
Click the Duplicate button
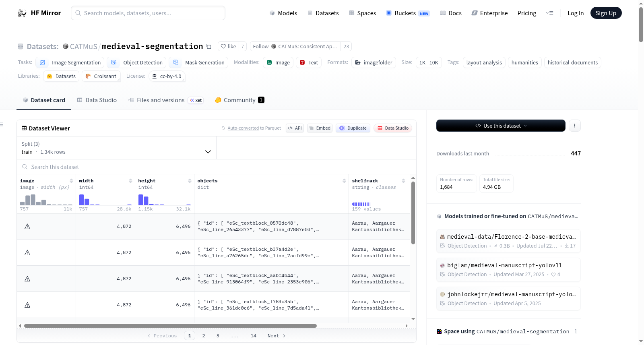(x=353, y=128)
